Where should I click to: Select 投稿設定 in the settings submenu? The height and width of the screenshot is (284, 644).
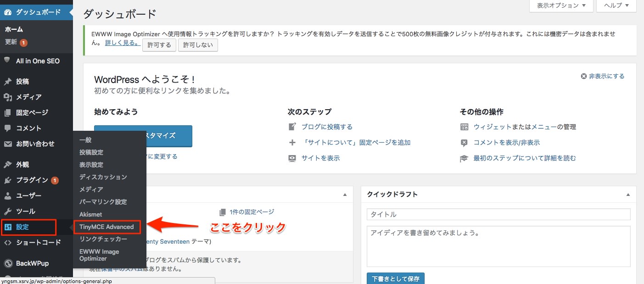91,152
